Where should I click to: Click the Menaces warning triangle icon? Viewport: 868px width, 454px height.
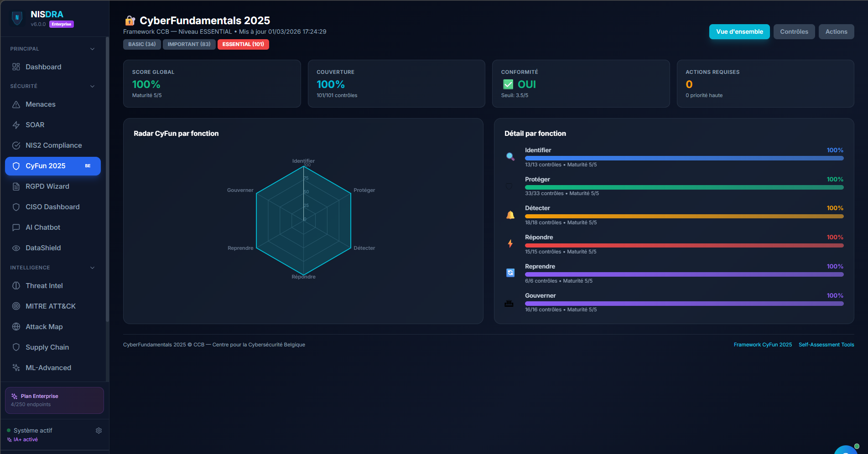click(x=16, y=104)
